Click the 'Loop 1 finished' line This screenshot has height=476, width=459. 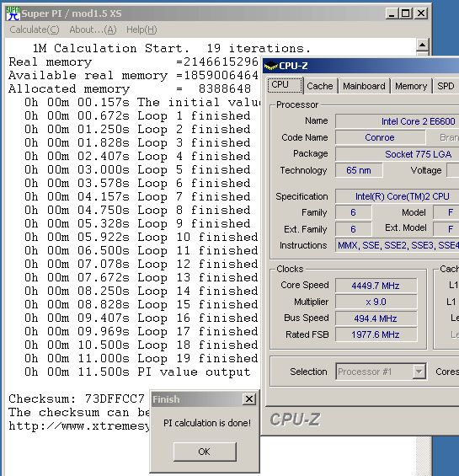click(137, 115)
